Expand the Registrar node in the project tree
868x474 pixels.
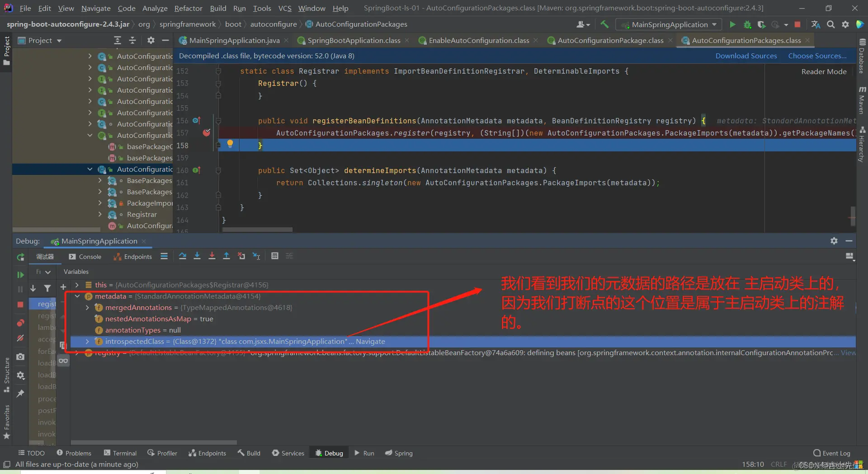pos(100,215)
